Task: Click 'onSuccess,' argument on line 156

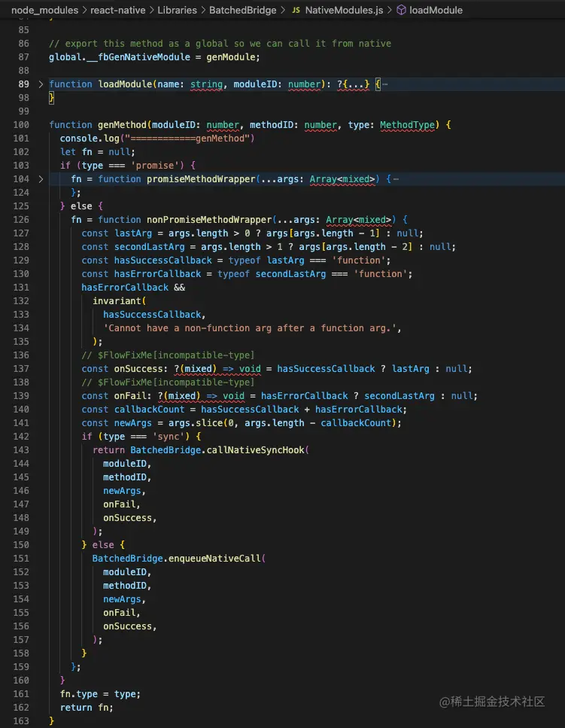Action: click(130, 626)
